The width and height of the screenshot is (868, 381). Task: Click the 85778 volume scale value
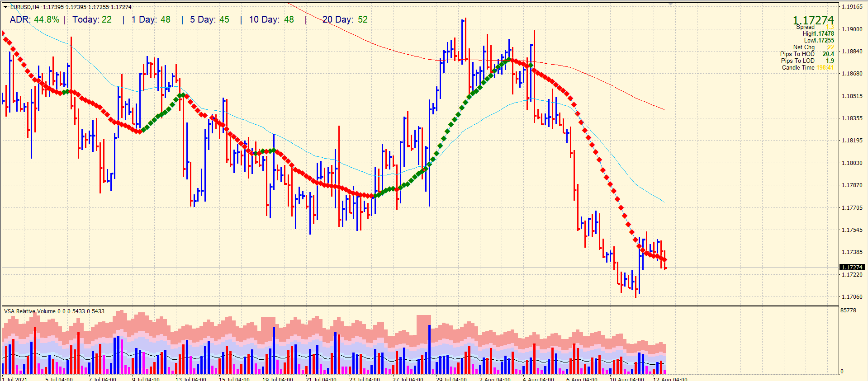[848, 310]
